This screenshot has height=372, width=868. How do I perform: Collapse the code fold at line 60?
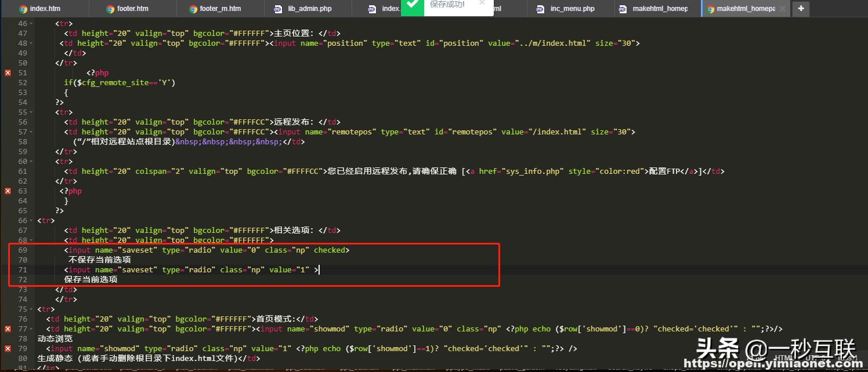pos(31,161)
